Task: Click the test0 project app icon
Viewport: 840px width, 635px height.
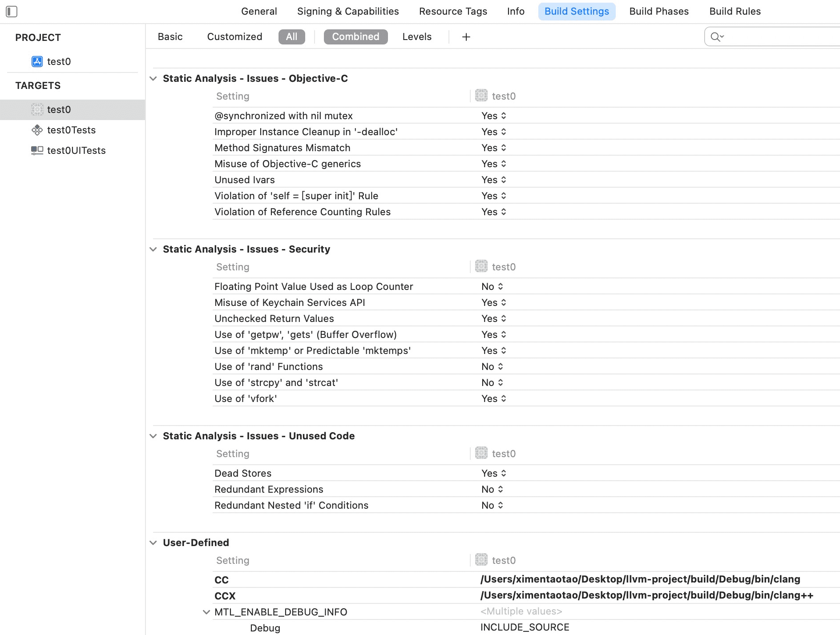Action: point(37,61)
